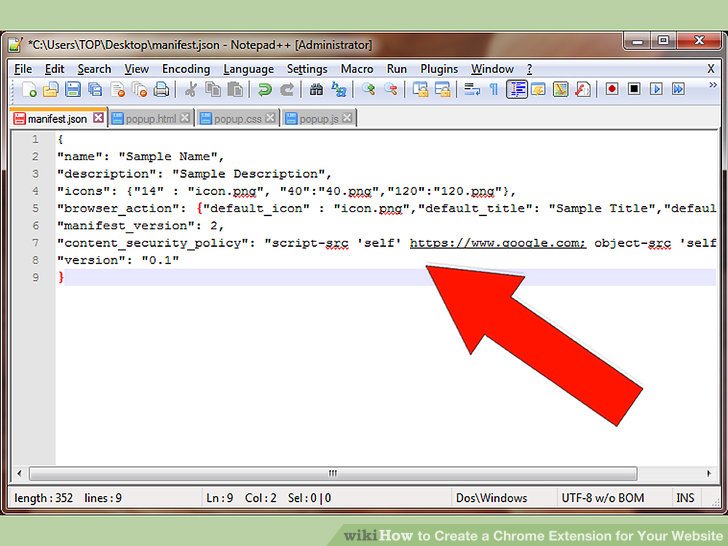
Task: Open the Language menu
Action: (x=248, y=69)
